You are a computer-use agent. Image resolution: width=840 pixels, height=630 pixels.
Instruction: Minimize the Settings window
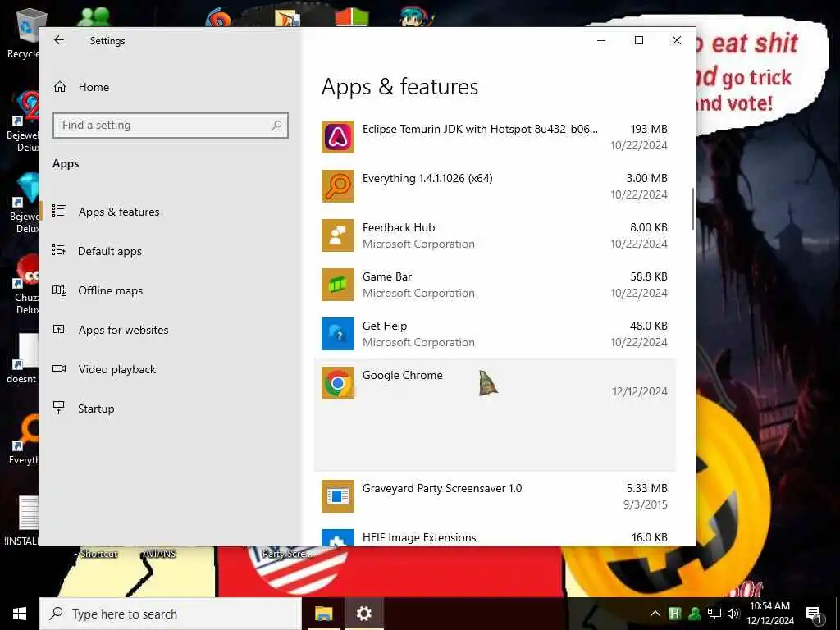click(x=601, y=40)
